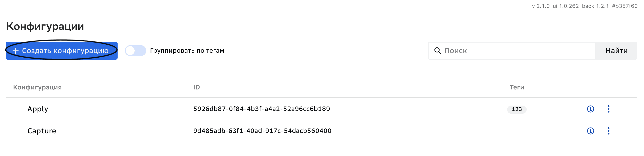Open the Apply configuration

point(38,109)
